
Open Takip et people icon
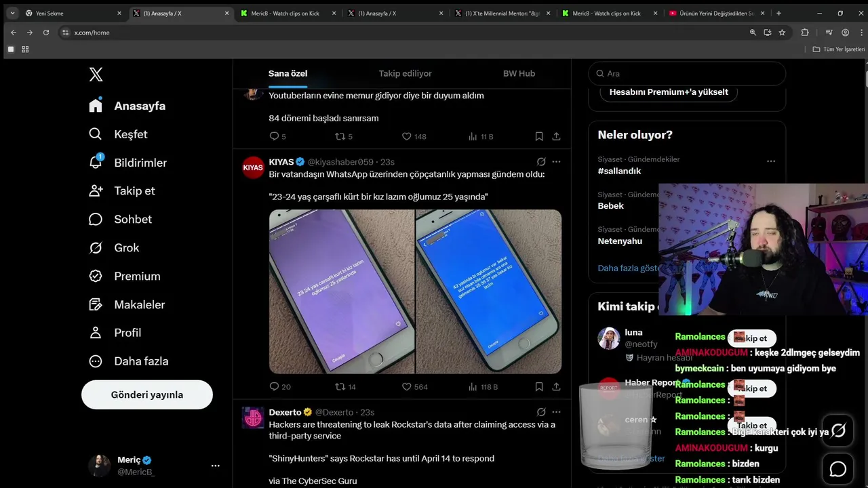pos(96,191)
